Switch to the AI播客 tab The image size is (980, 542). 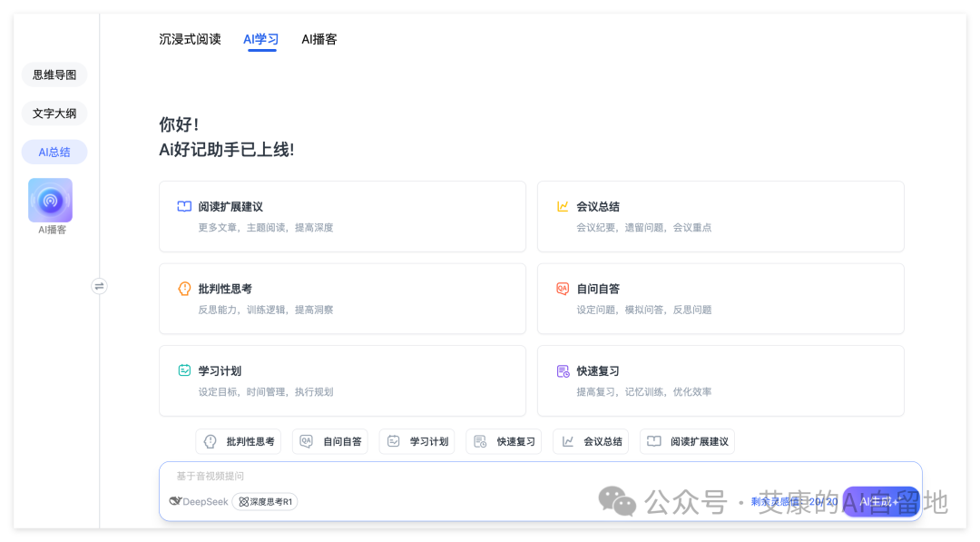pos(320,39)
